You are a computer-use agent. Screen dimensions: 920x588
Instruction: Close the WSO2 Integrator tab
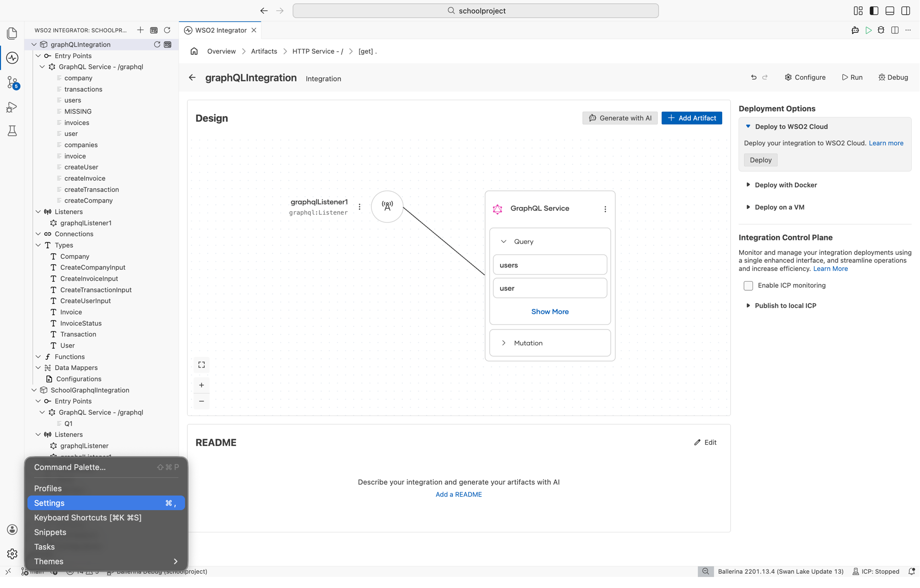pyautogui.click(x=254, y=30)
